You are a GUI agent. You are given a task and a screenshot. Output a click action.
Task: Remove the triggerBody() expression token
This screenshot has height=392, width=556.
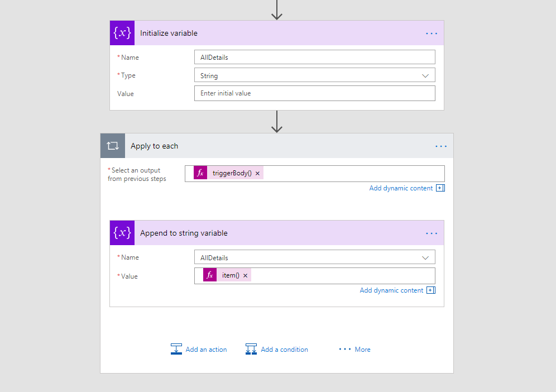tap(257, 174)
